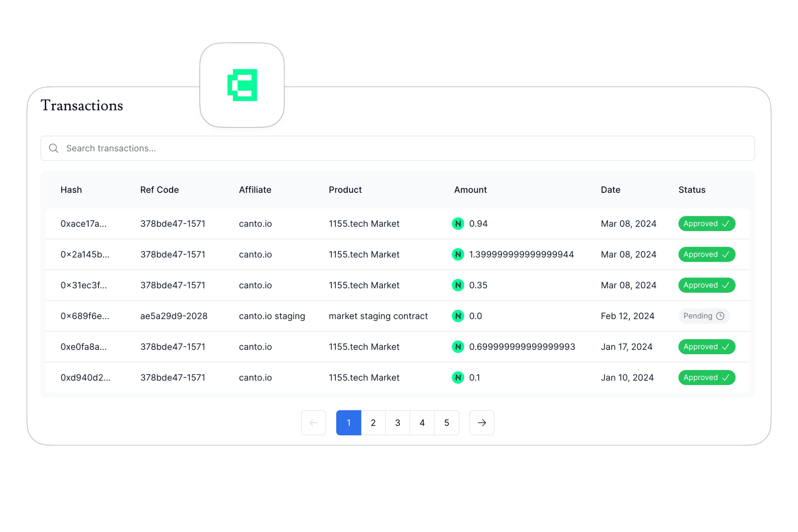The width and height of the screenshot is (798, 532).
Task: Go to page 3
Action: 397,423
